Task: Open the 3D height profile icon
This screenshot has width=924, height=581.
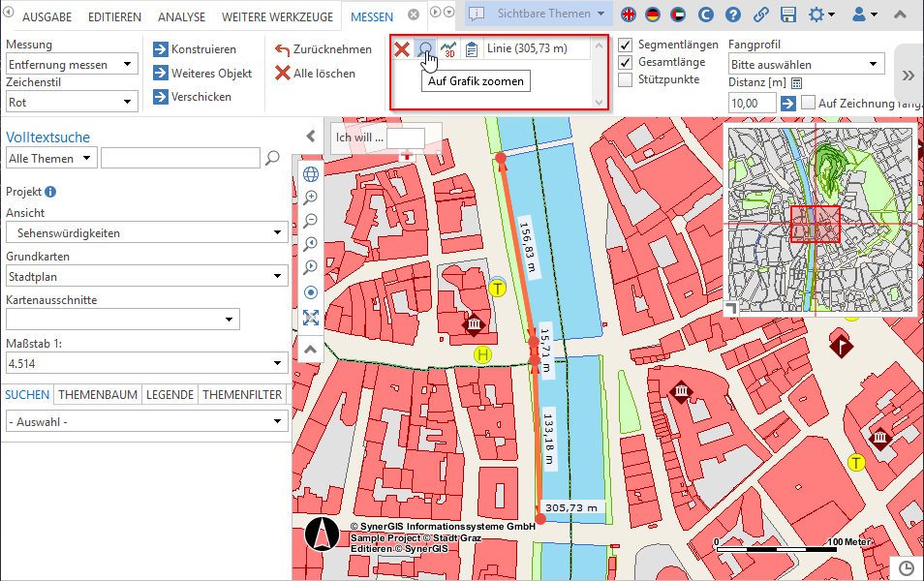Action: [x=448, y=48]
